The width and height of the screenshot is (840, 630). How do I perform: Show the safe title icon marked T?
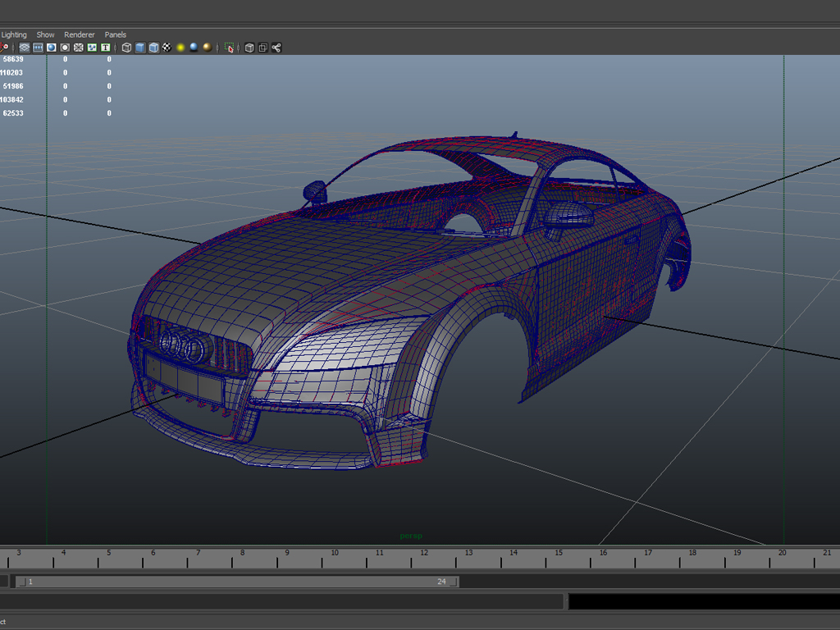(x=106, y=48)
